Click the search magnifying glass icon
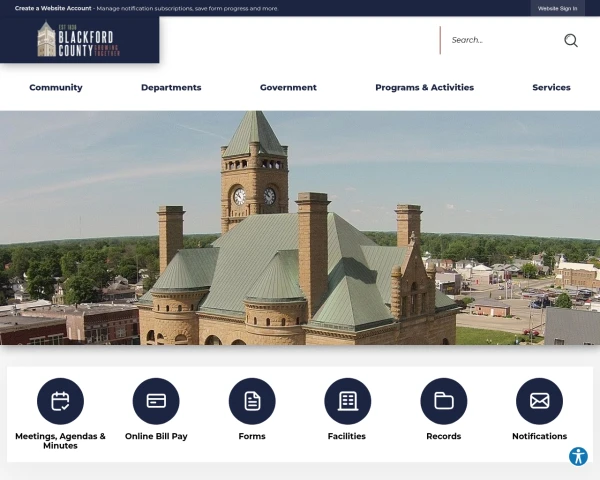 click(571, 40)
